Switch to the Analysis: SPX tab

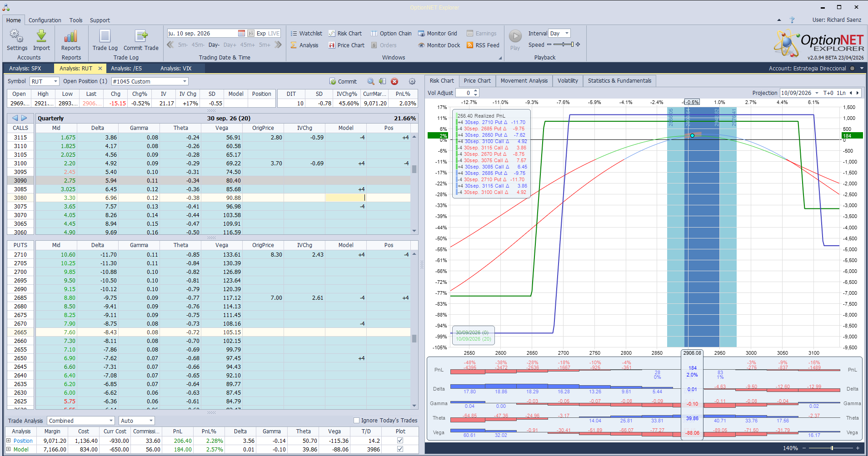pyautogui.click(x=25, y=69)
